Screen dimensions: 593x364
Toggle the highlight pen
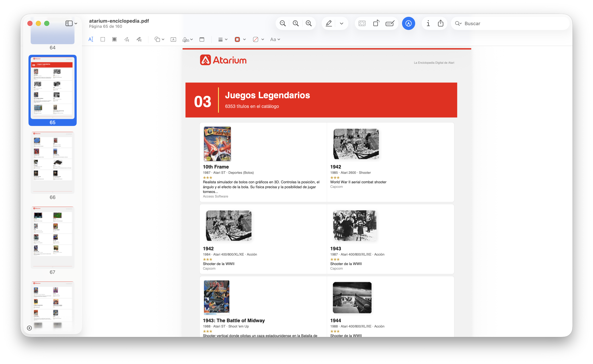[x=329, y=23]
